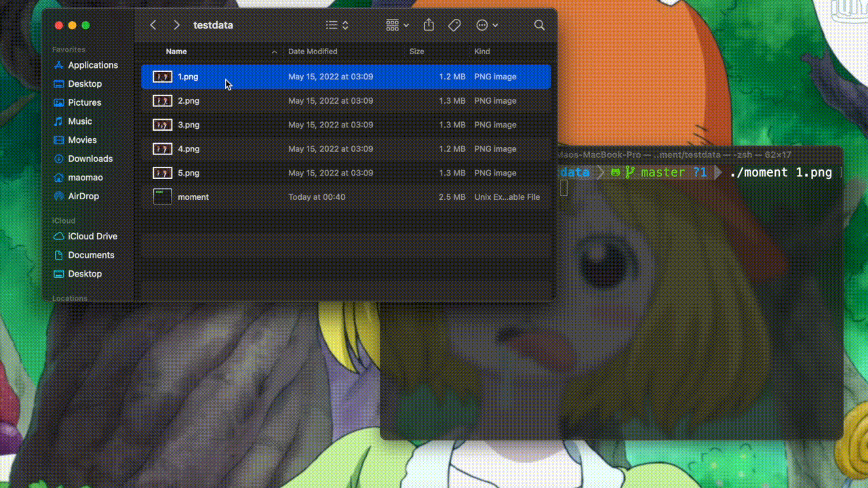Open the More actions ellipsis menu
The width and height of the screenshot is (868, 488).
tap(487, 25)
